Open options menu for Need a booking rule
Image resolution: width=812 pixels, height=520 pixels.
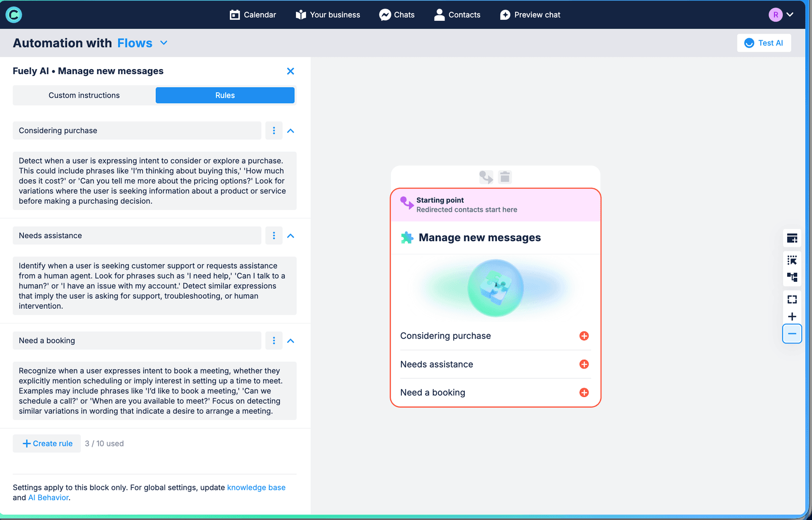(x=274, y=341)
